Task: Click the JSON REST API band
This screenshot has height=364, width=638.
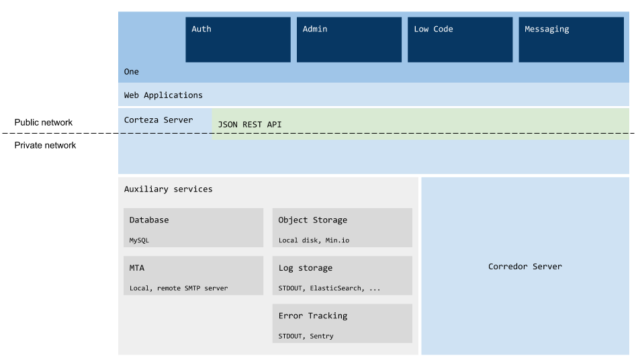Action: click(420, 124)
